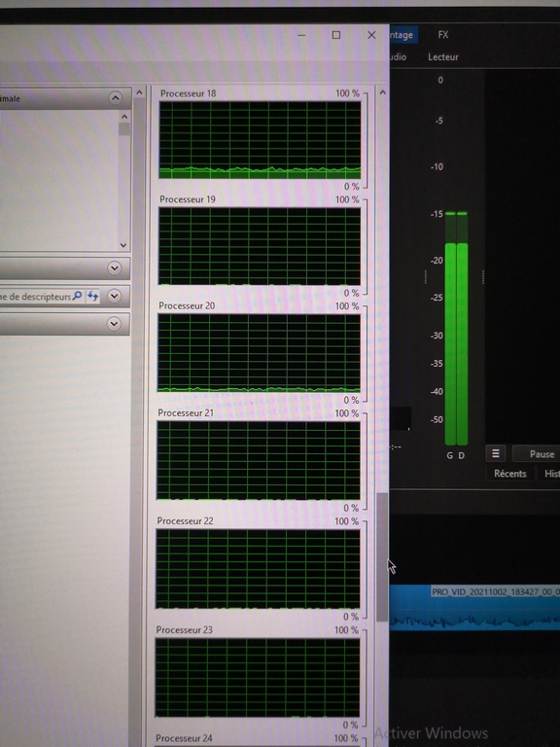The width and height of the screenshot is (560, 747).
Task: Click the processor graphs scroll up arrow
Action: (382, 92)
